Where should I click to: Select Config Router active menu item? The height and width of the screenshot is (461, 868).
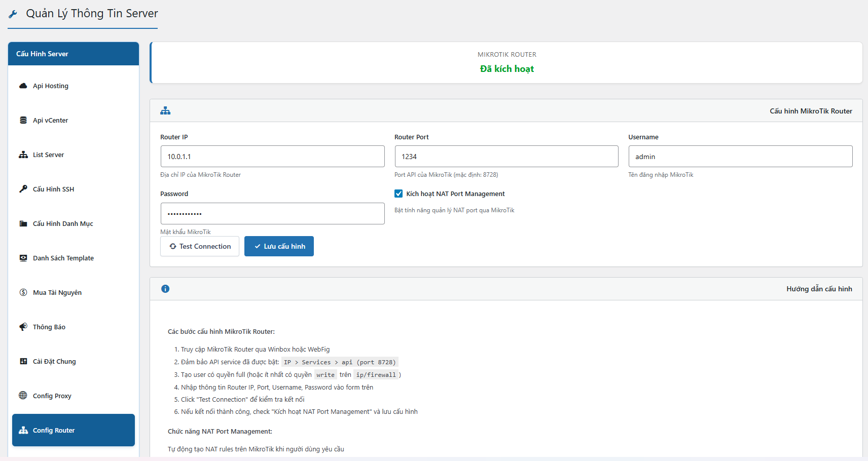pyautogui.click(x=74, y=430)
